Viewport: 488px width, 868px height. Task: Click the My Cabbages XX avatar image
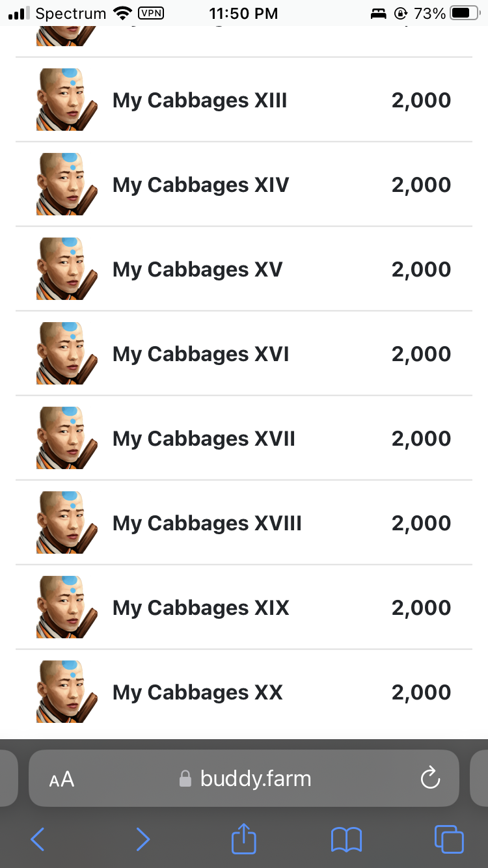click(x=66, y=692)
